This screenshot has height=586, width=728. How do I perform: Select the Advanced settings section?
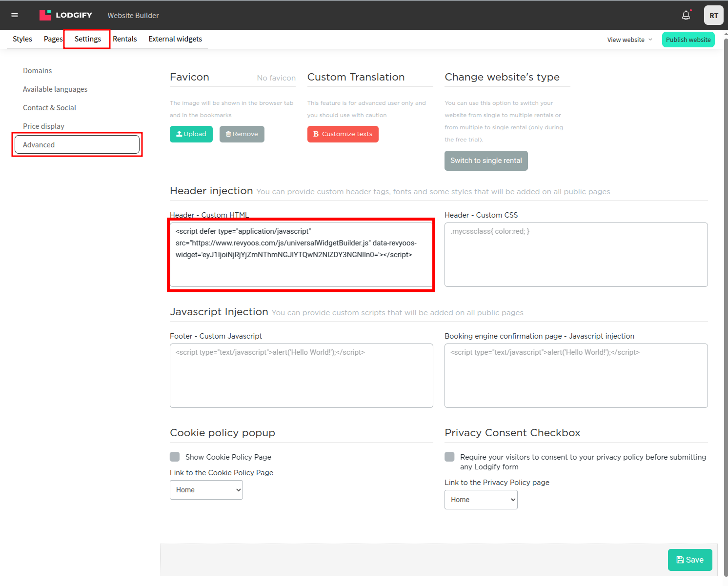(x=77, y=145)
